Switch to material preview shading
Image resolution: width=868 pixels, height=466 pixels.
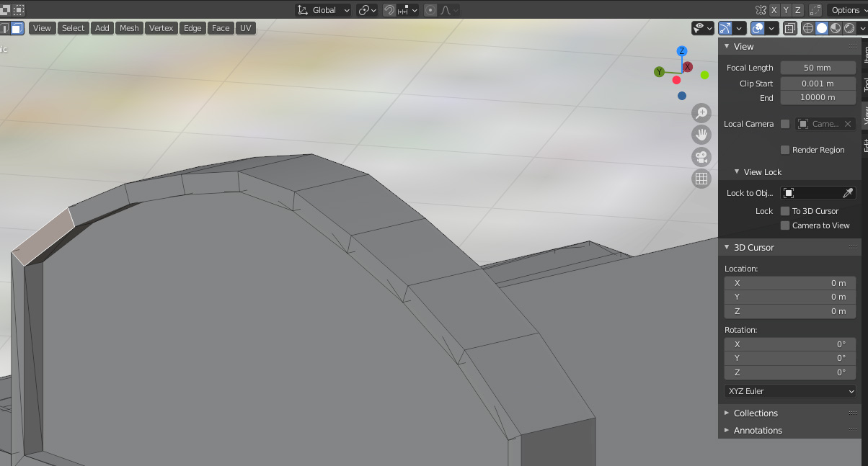(836, 28)
